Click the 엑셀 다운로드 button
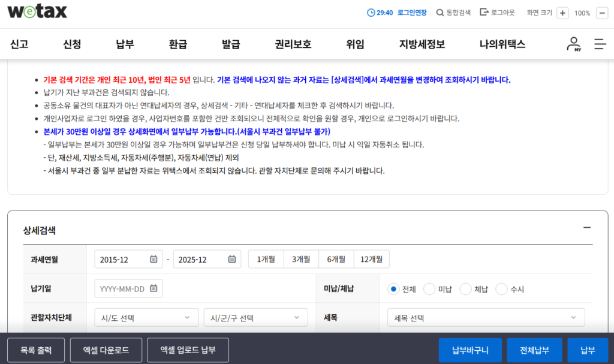 tap(106, 350)
